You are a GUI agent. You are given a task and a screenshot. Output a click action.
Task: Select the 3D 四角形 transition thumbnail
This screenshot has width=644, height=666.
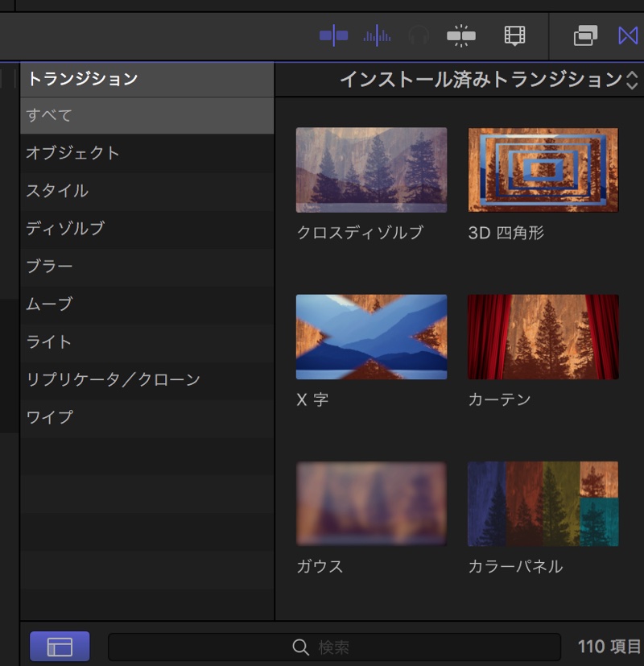pyautogui.click(x=543, y=170)
